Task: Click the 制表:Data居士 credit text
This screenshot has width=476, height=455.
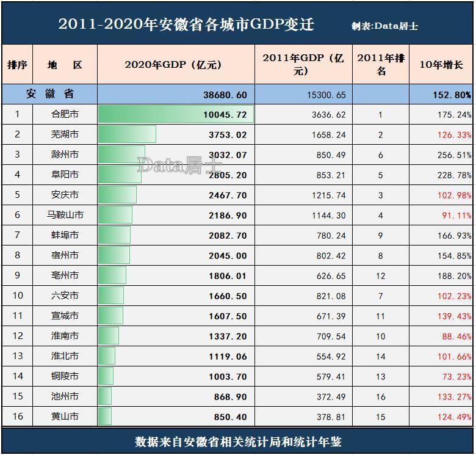Action: (384, 26)
